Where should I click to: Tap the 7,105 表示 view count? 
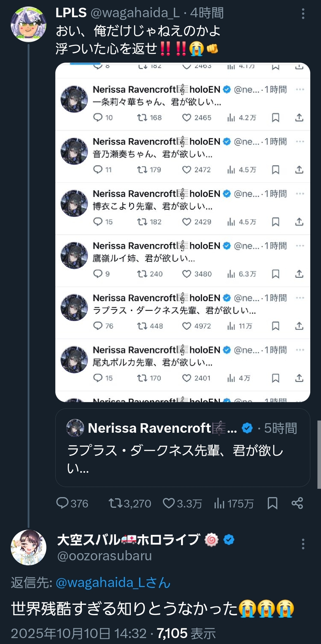(186, 633)
